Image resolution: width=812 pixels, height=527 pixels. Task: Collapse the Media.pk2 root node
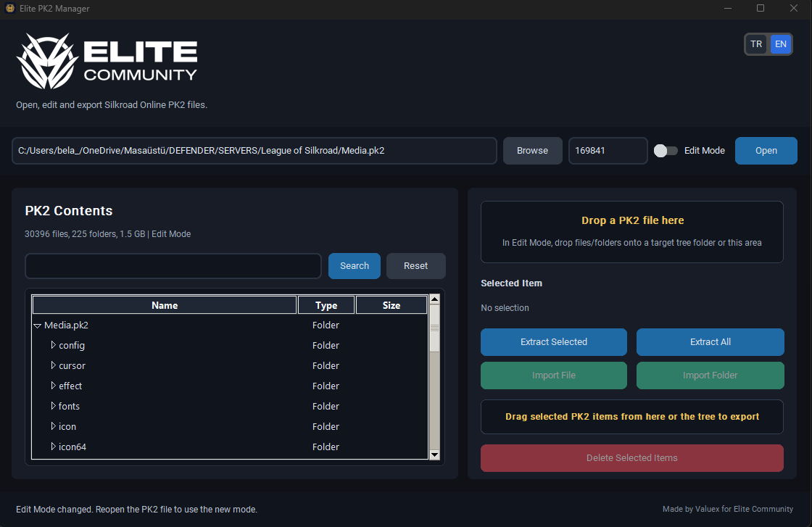coord(37,325)
